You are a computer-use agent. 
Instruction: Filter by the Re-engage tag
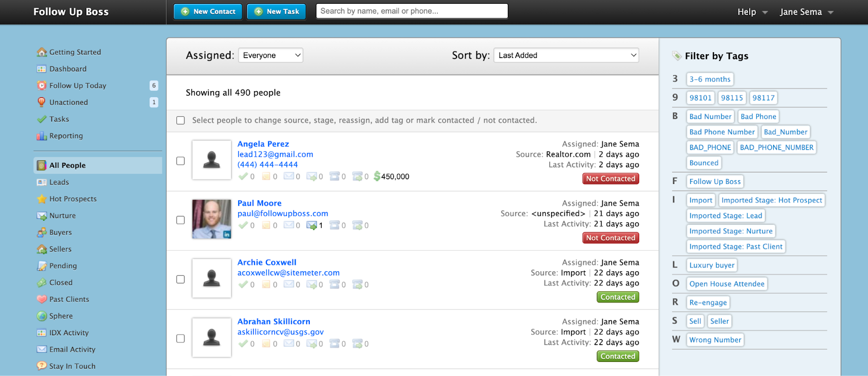(708, 303)
